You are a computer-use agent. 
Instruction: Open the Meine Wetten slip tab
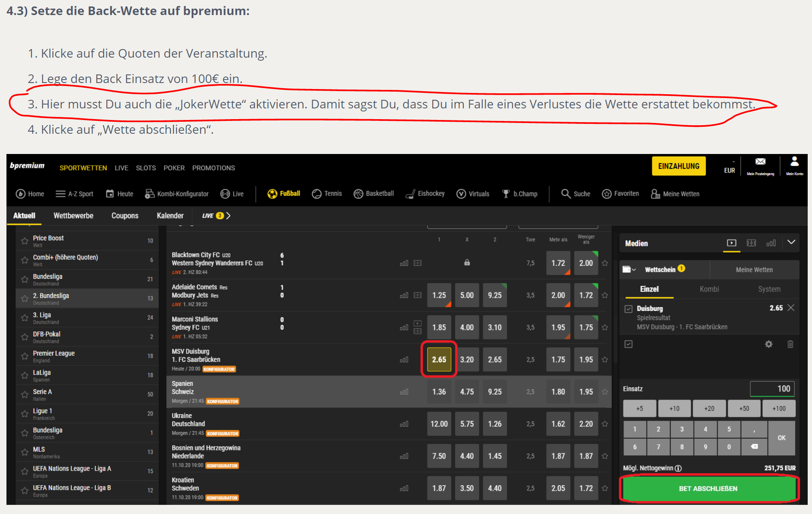pyautogui.click(x=754, y=270)
